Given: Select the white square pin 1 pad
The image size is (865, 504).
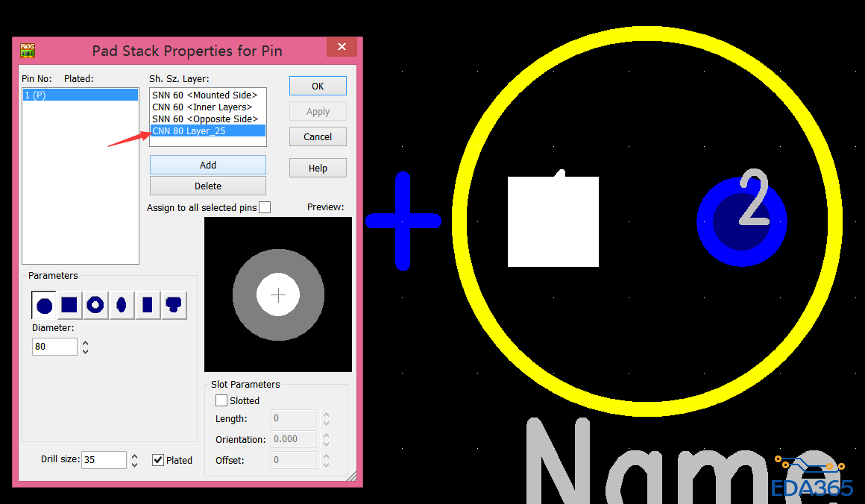Looking at the screenshot, I should click(553, 221).
